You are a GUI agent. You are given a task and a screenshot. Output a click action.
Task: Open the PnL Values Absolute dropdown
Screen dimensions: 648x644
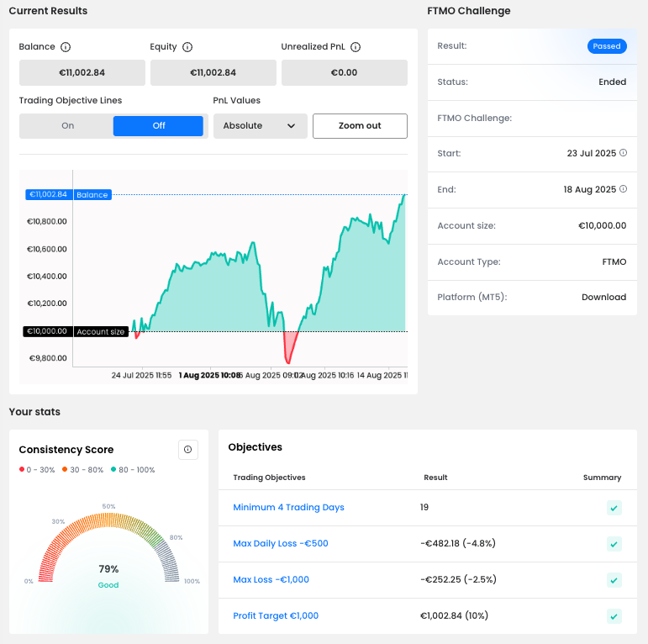point(260,126)
